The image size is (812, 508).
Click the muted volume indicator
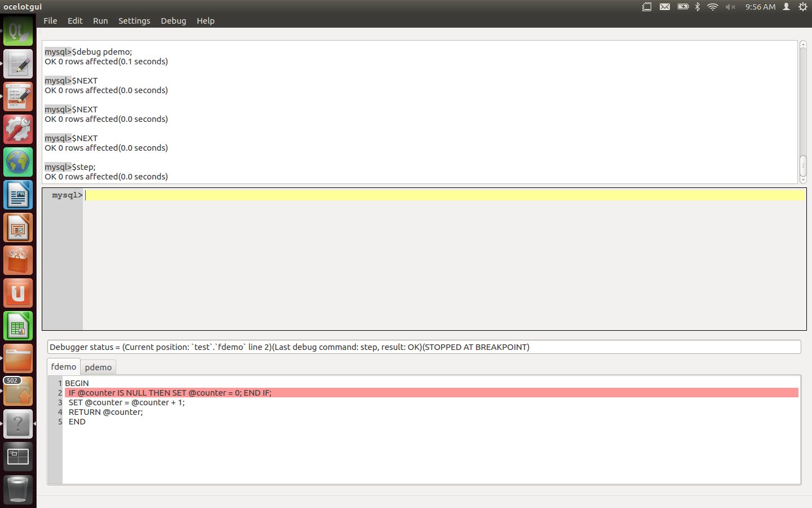point(730,7)
